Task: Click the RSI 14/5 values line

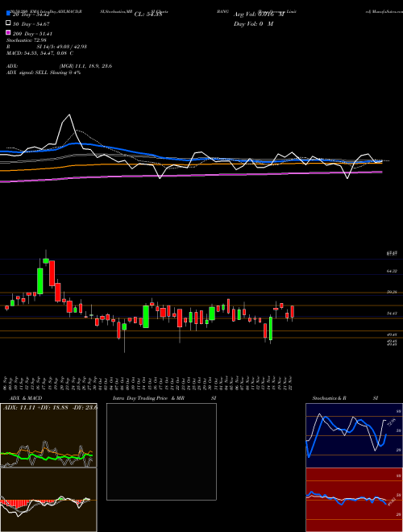Action: [47, 47]
